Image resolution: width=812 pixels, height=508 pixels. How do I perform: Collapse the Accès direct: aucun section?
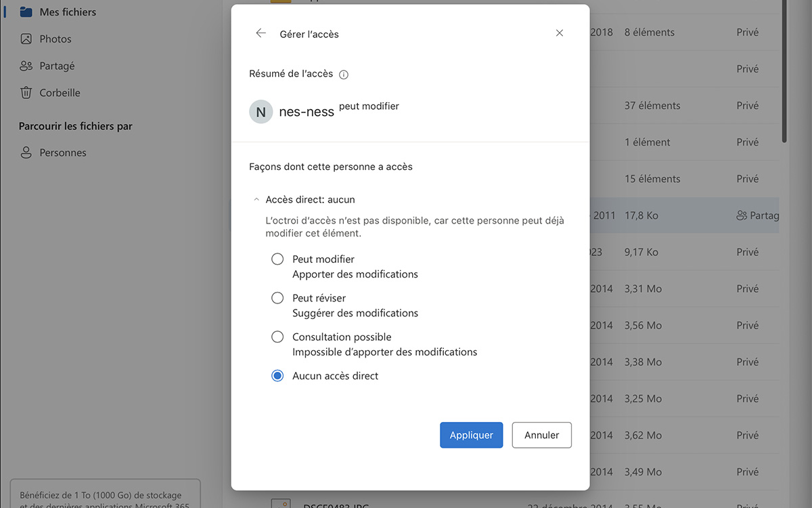[256, 200]
